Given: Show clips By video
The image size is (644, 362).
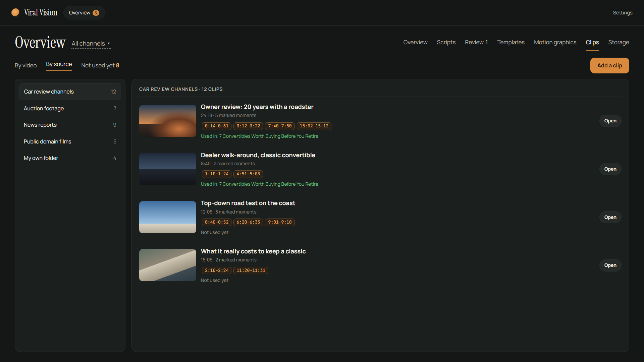Looking at the screenshot, I should (x=25, y=65).
